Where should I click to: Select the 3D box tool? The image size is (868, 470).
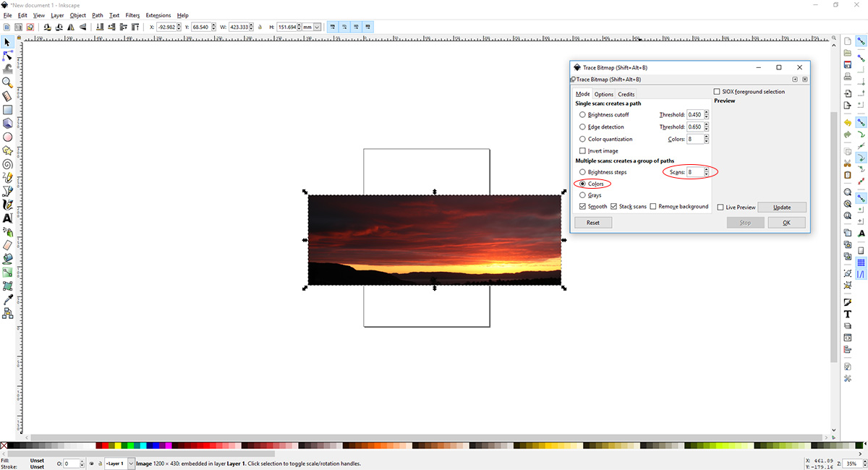[x=7, y=124]
